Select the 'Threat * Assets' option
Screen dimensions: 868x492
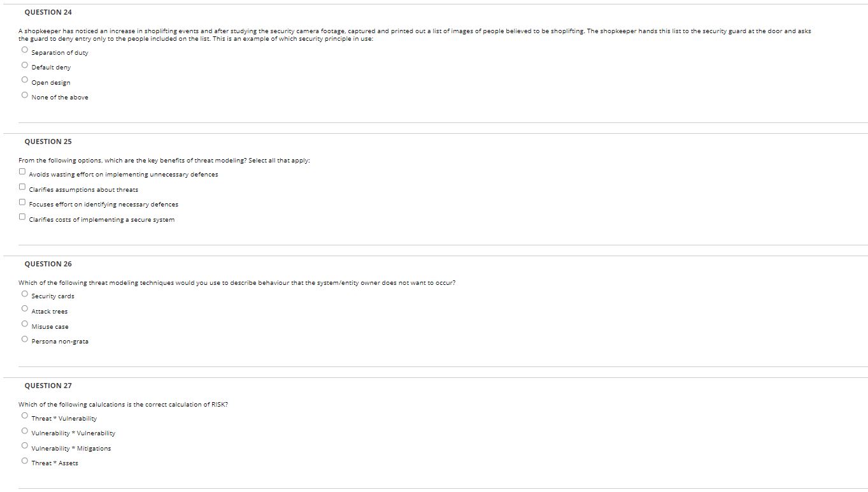point(25,461)
